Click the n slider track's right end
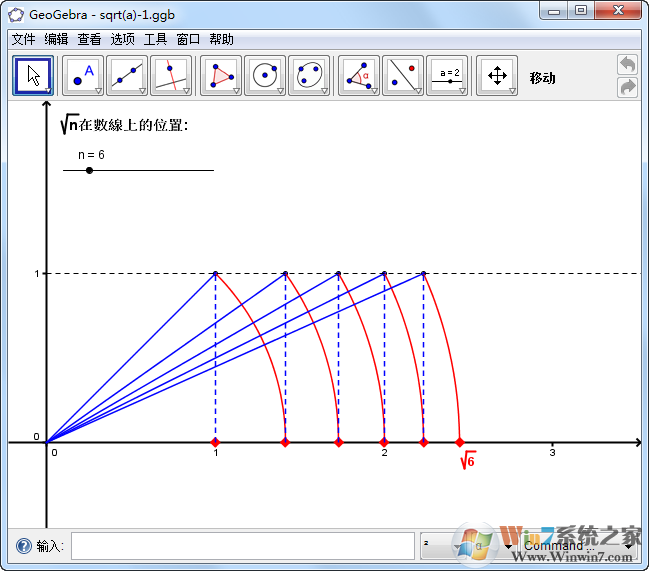 coord(213,170)
